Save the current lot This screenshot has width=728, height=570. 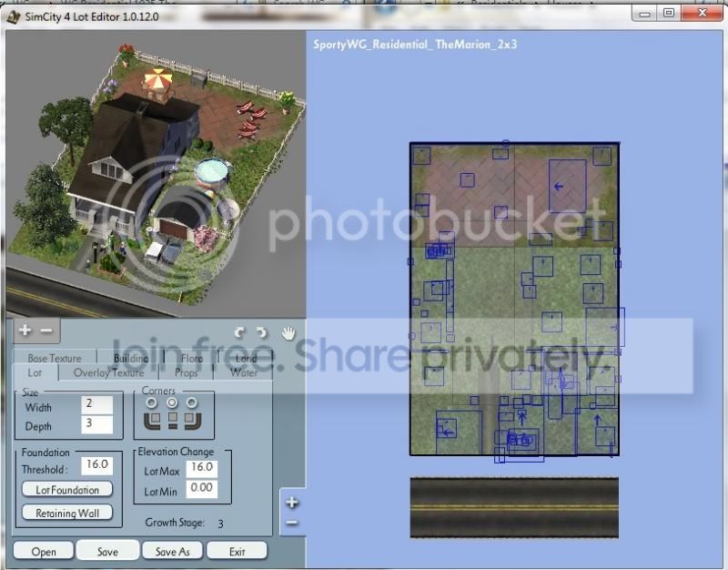tap(107, 552)
